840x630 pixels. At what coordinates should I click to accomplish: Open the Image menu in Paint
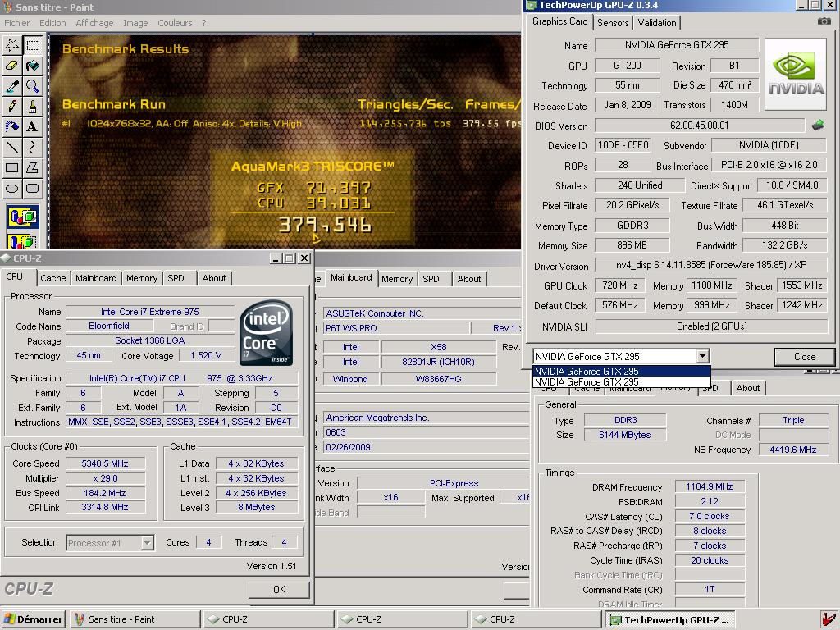[135, 23]
